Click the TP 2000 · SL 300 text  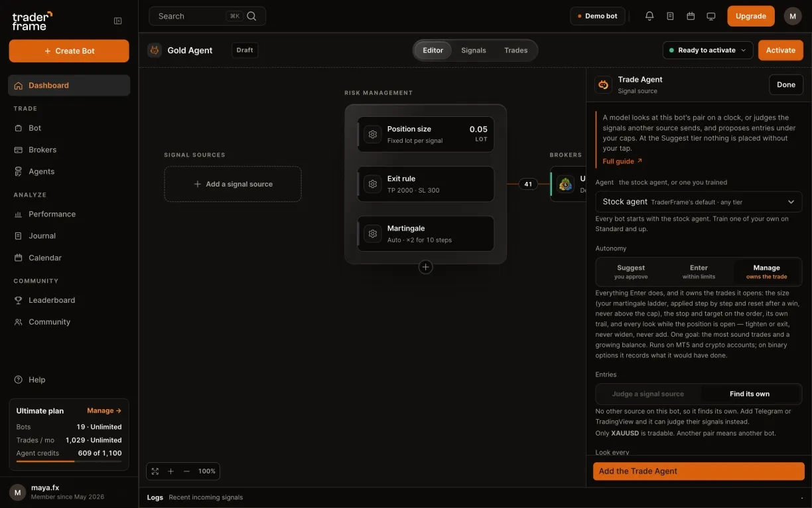tap(413, 191)
